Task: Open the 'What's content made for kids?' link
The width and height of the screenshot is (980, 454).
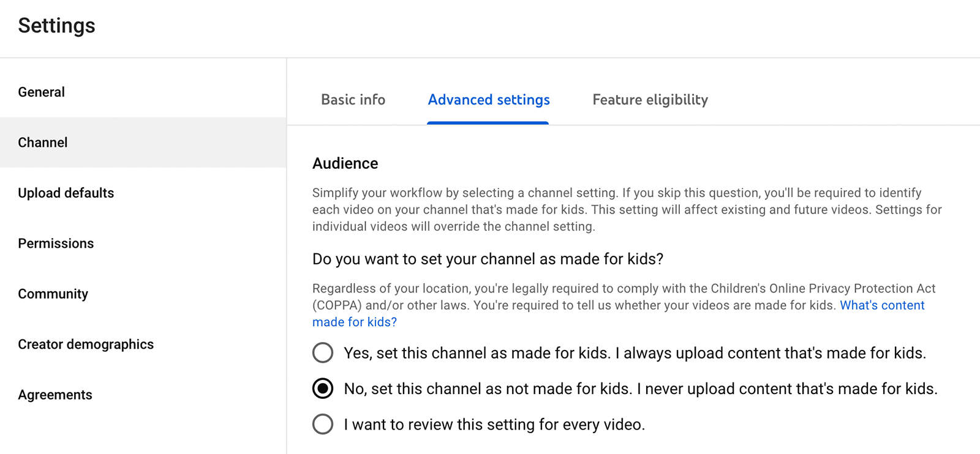Action: [x=881, y=305]
